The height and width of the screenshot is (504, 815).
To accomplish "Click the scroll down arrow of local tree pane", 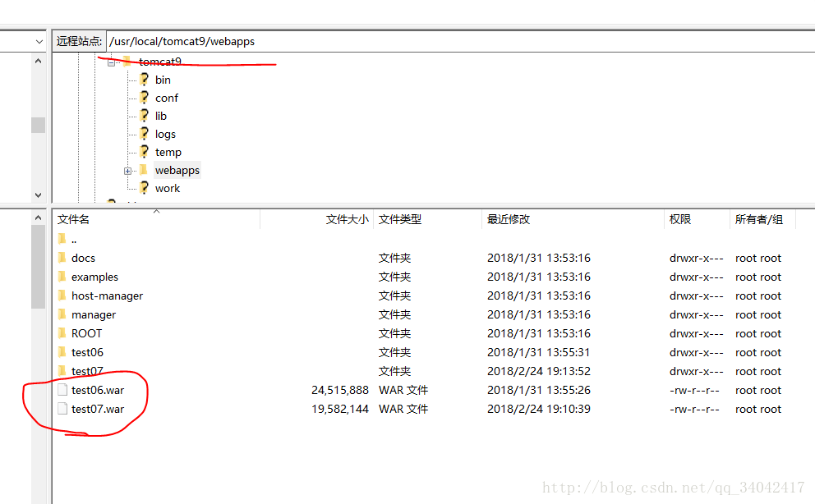I will click(x=38, y=195).
